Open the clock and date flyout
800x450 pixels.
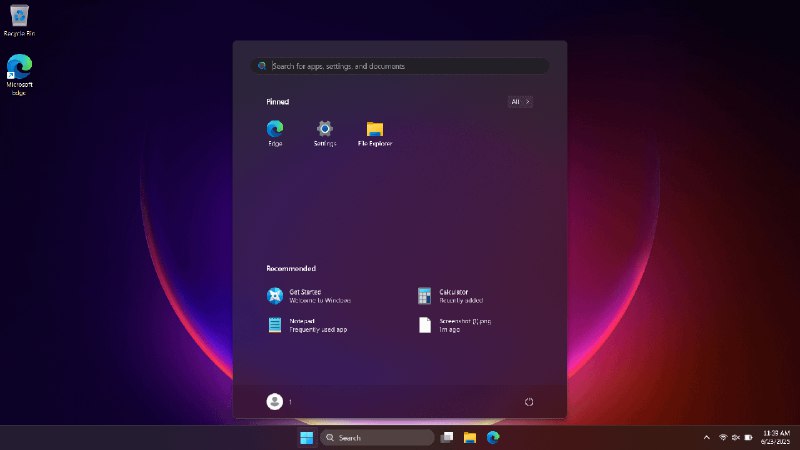(776, 438)
